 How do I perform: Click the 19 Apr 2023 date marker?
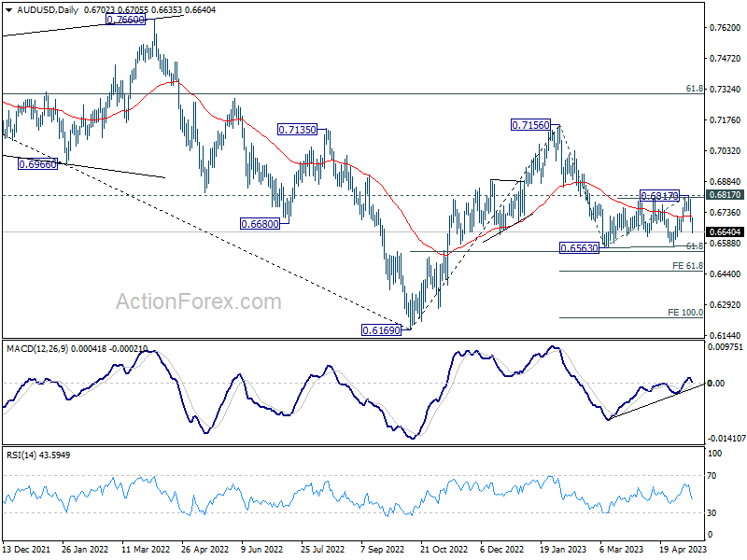tap(684, 549)
